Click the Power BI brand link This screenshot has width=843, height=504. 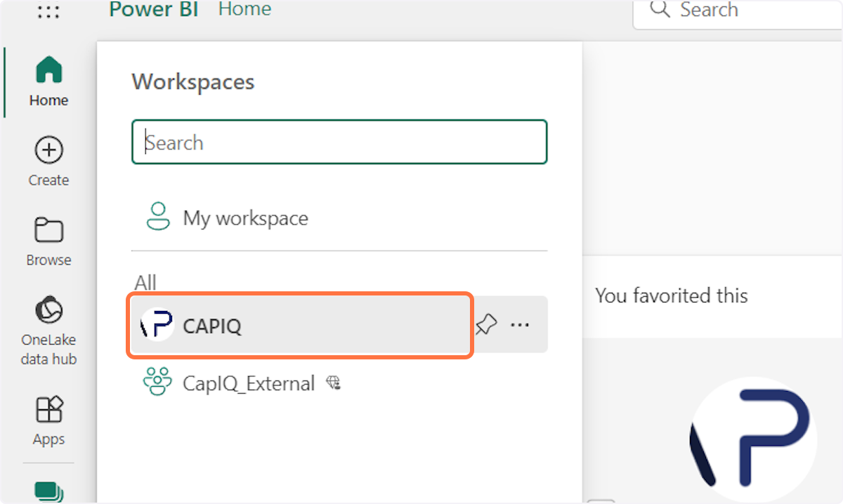coord(154,10)
